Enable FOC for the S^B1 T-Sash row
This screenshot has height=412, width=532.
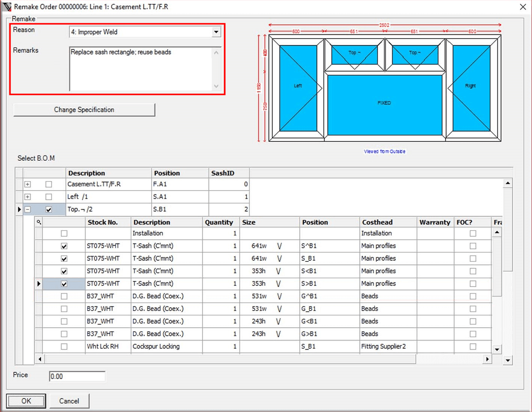[x=473, y=246]
